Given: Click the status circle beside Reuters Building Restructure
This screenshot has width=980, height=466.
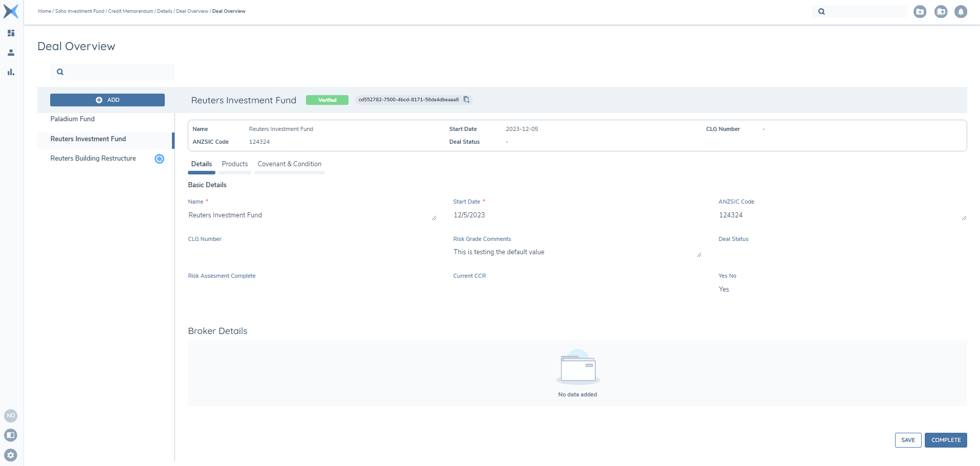Looking at the screenshot, I should (x=159, y=159).
